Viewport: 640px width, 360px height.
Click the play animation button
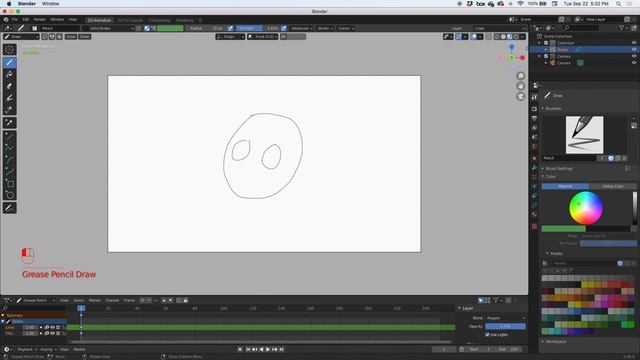pos(268,349)
